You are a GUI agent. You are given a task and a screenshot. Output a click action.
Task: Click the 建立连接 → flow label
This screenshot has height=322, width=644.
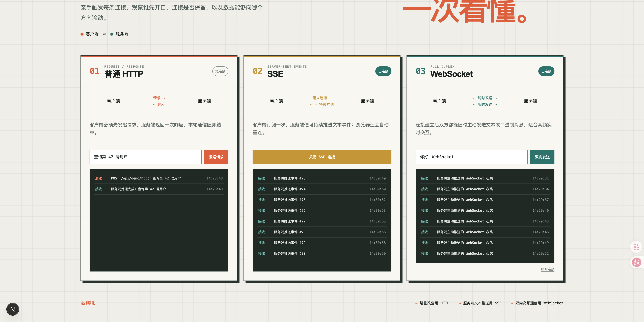coord(322,98)
